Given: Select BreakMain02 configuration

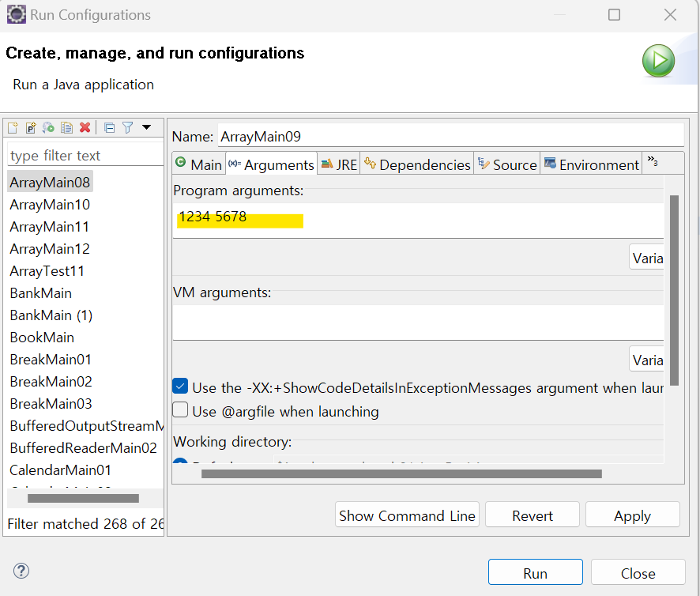Looking at the screenshot, I should [51, 381].
